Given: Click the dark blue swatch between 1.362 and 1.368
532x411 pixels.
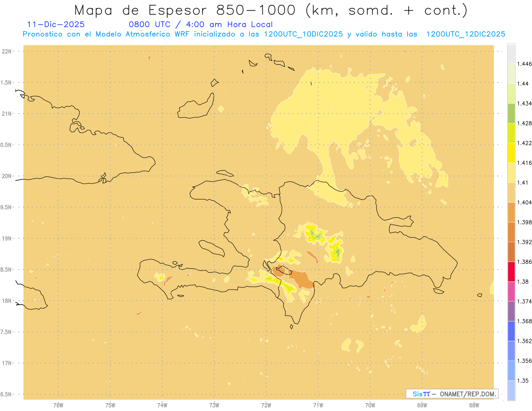Looking at the screenshot, I should click(511, 331).
